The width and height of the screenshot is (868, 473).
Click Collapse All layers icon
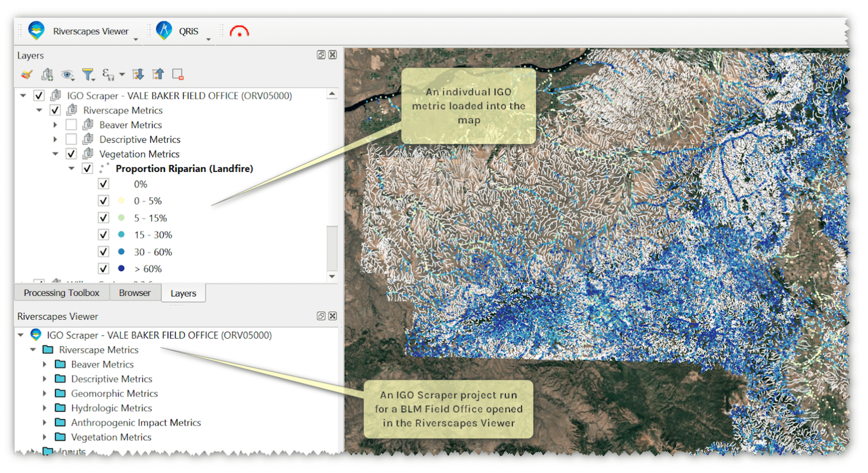coord(158,74)
